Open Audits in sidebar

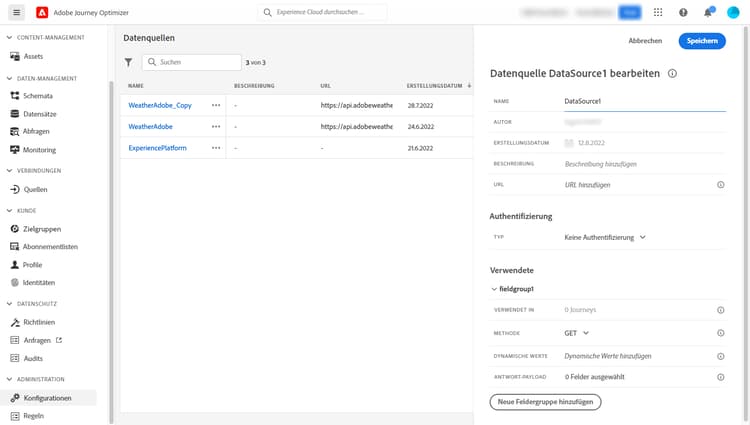click(x=33, y=359)
